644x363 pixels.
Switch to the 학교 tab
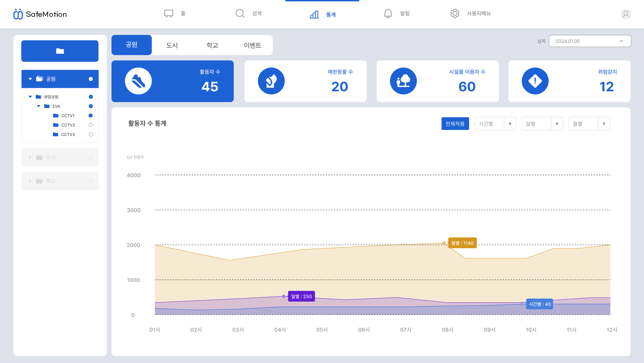click(x=212, y=45)
